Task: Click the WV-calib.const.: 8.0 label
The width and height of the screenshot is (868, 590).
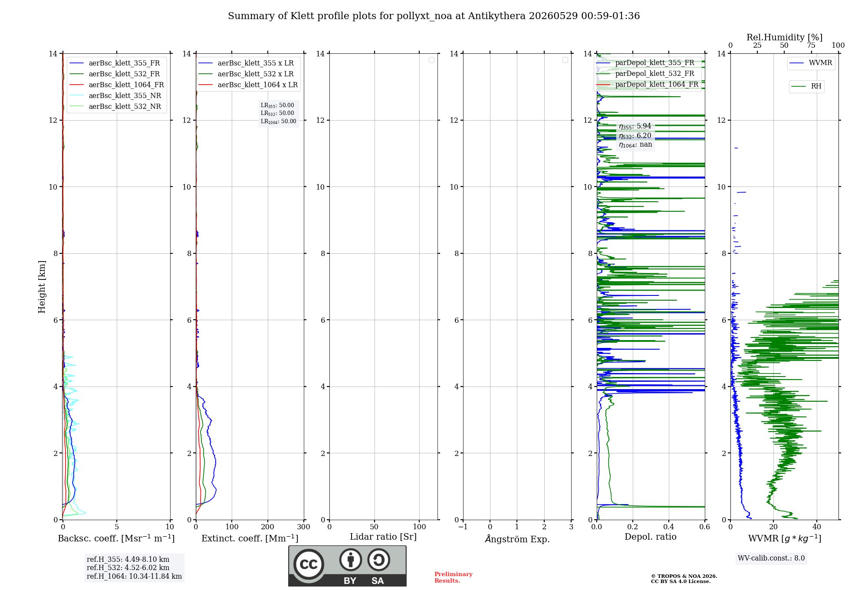Action: pyautogui.click(x=771, y=558)
